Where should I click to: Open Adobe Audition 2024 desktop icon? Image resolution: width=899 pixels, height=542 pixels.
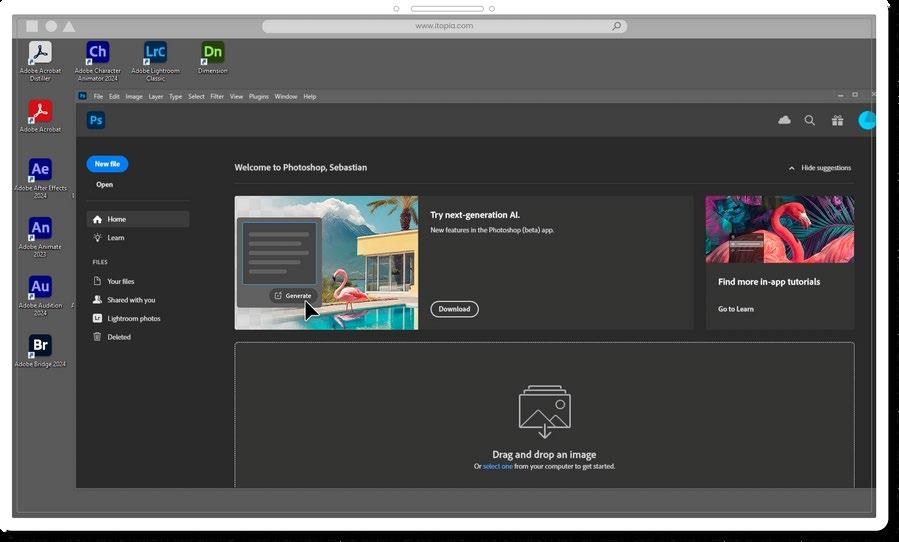click(40, 296)
